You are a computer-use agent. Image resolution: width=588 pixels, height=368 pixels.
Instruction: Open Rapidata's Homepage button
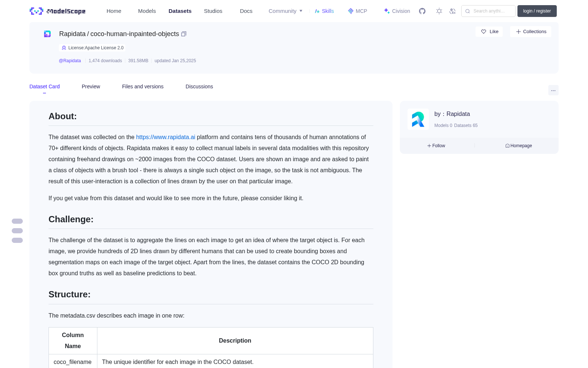(519, 146)
